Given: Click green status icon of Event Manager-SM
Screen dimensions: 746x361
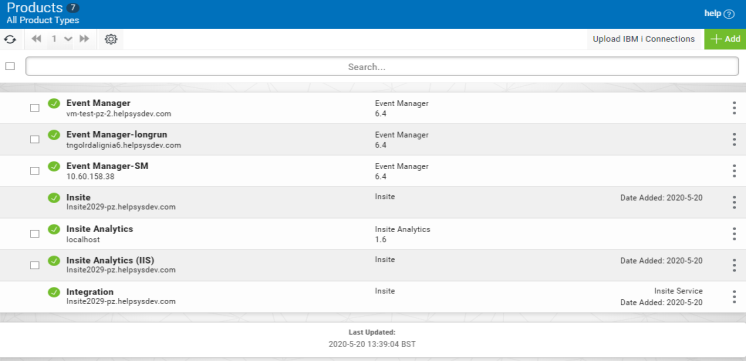Looking at the screenshot, I should click(x=54, y=166).
